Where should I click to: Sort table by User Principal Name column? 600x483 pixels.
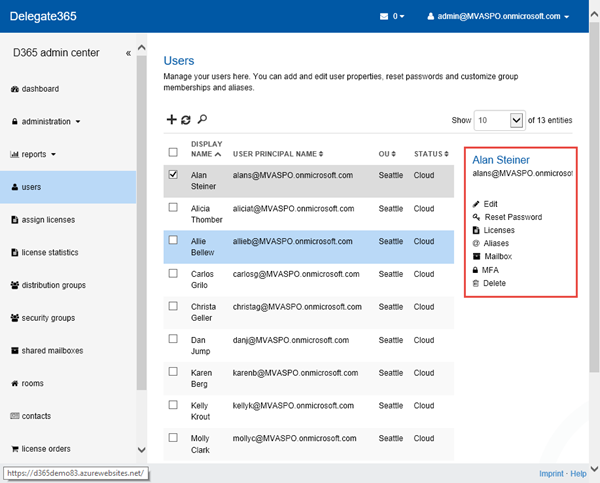[275, 154]
